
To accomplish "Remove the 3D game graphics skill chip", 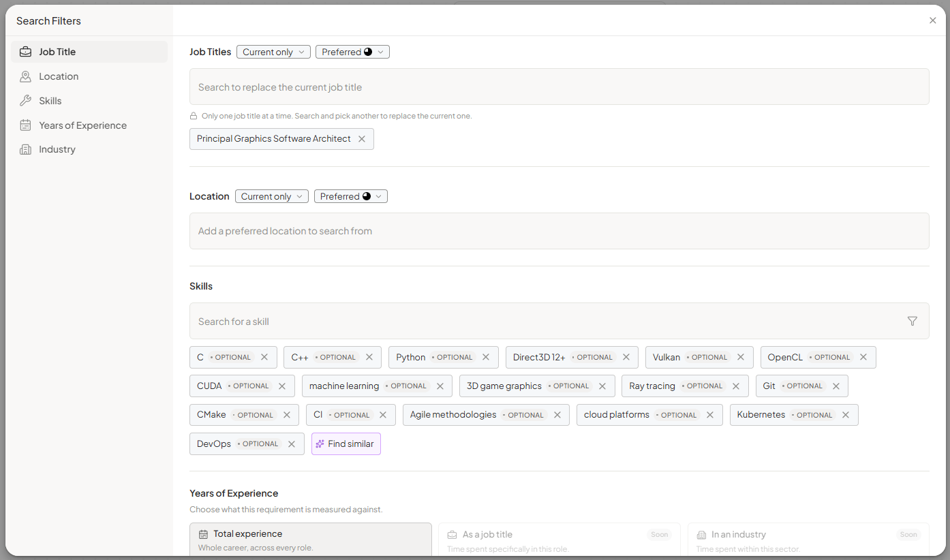I will pyautogui.click(x=602, y=386).
